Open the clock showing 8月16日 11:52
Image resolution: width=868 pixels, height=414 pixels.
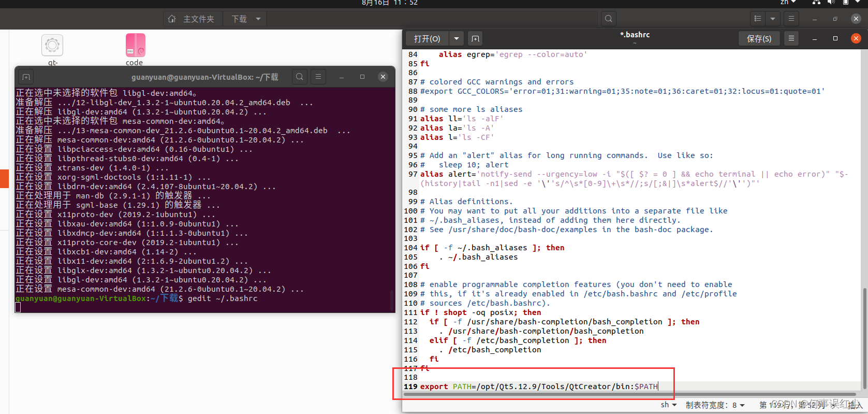390,3
